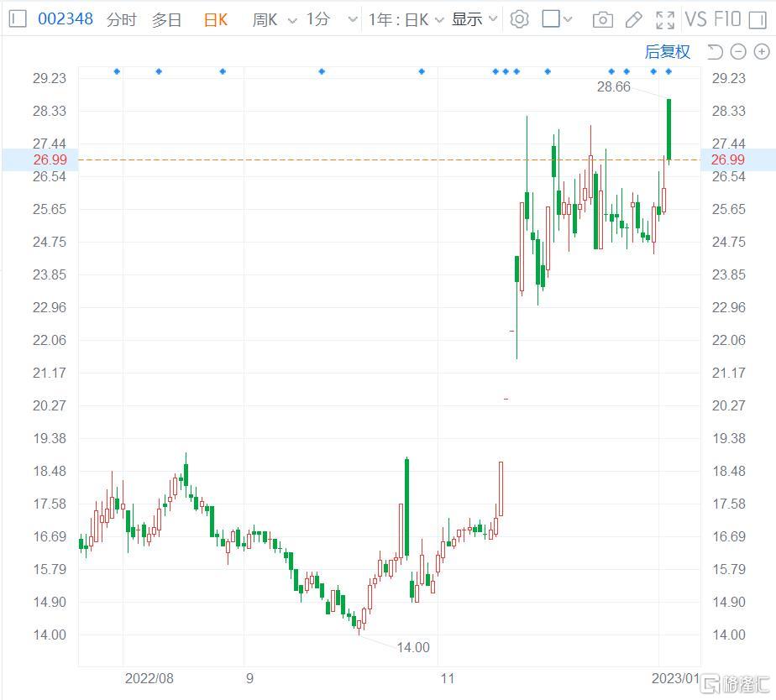Zoom in the chart with plus icon
The image size is (776, 700).
click(x=761, y=51)
